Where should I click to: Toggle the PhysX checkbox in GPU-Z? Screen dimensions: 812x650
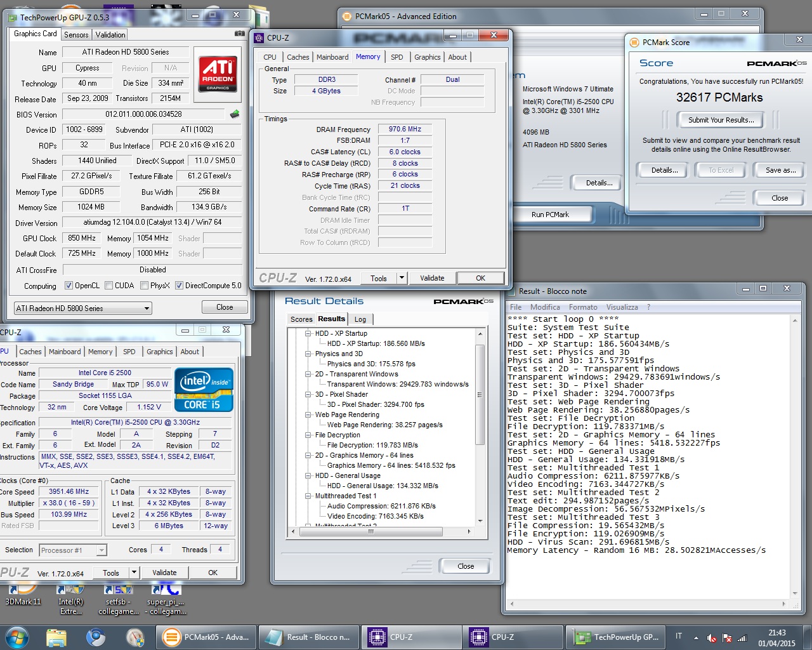click(144, 286)
